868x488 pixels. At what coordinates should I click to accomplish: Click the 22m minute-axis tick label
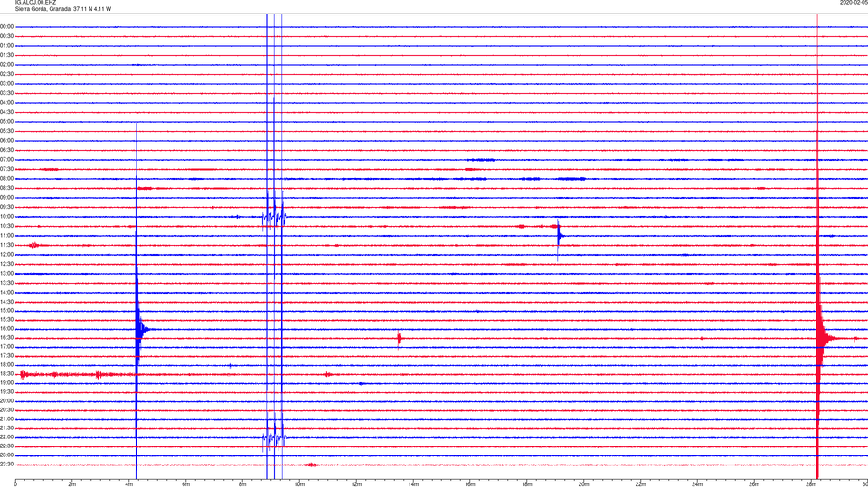coord(640,484)
